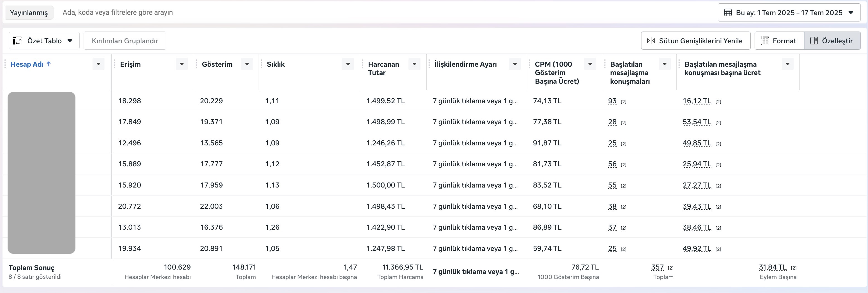Sort by the Hesap Adı column header

coord(27,64)
